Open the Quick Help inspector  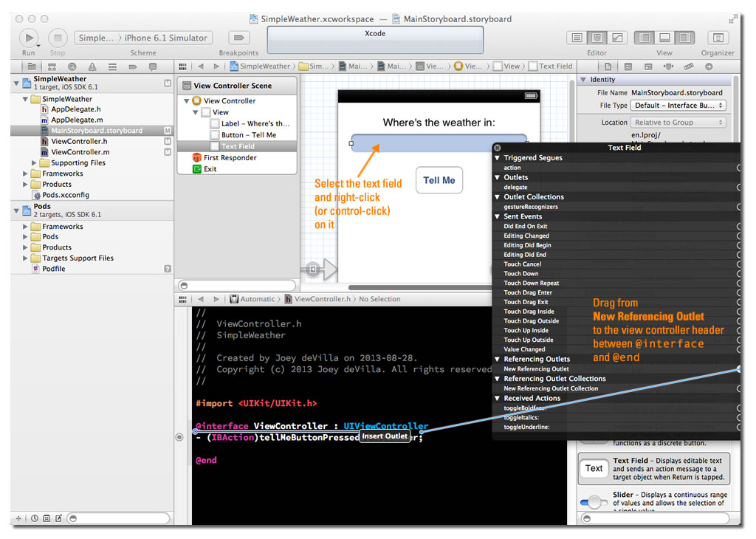coord(628,66)
